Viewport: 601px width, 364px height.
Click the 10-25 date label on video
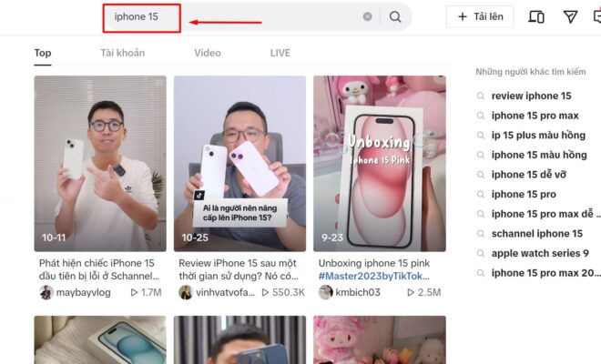(x=195, y=238)
